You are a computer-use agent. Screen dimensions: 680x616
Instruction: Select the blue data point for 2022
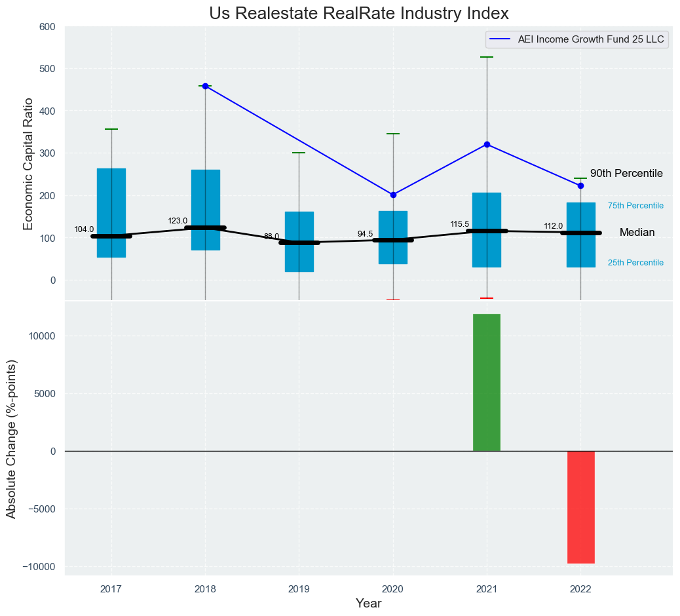(x=580, y=185)
